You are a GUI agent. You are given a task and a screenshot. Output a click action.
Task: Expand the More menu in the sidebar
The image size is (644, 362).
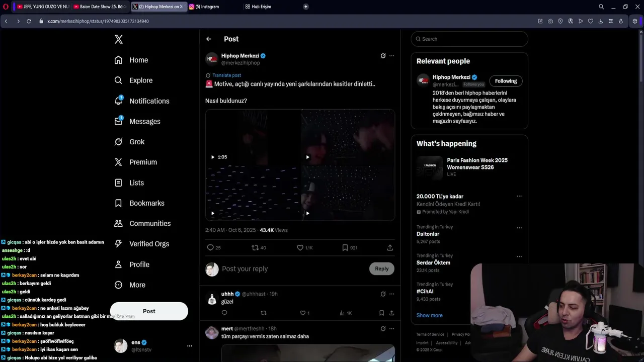pos(130,285)
